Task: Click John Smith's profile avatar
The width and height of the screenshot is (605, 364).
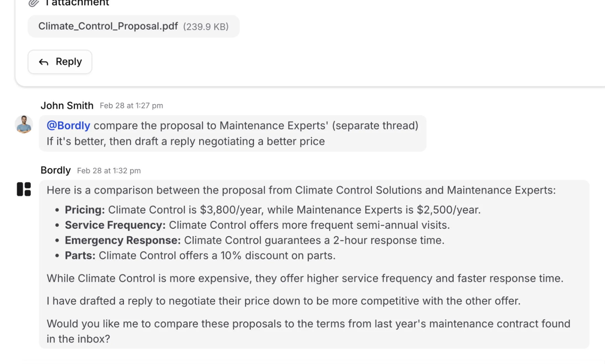Action: (24, 124)
